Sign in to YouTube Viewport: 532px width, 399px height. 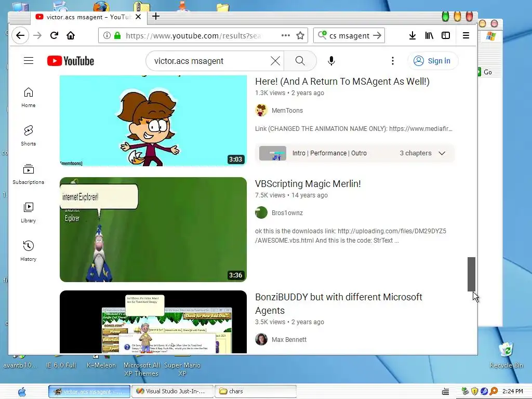(x=433, y=61)
